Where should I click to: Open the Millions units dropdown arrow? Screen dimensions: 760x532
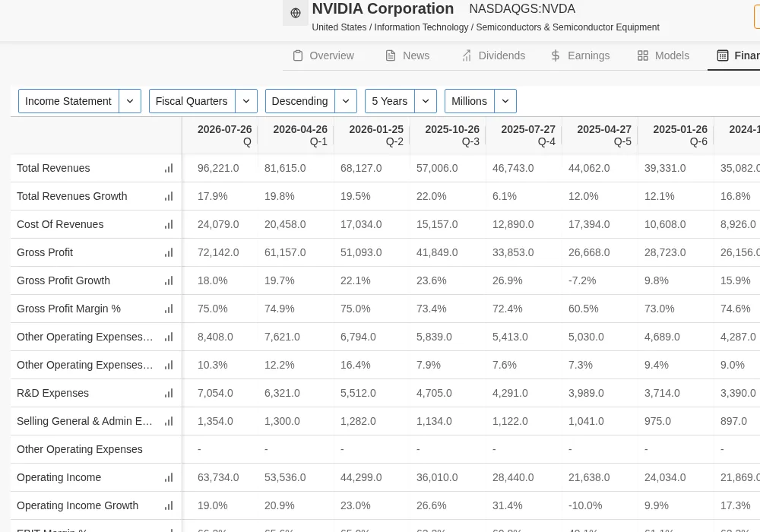[x=505, y=101]
